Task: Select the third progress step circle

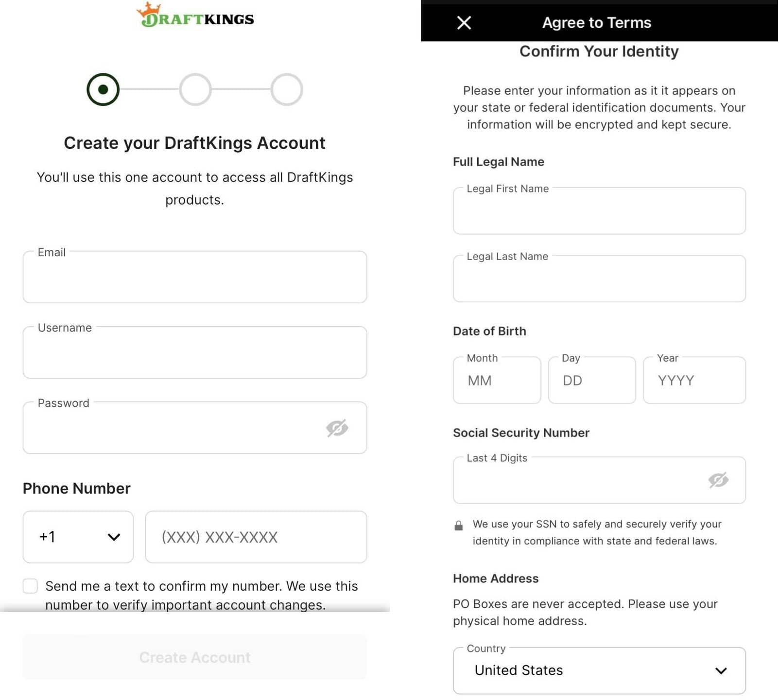Action: (x=287, y=89)
